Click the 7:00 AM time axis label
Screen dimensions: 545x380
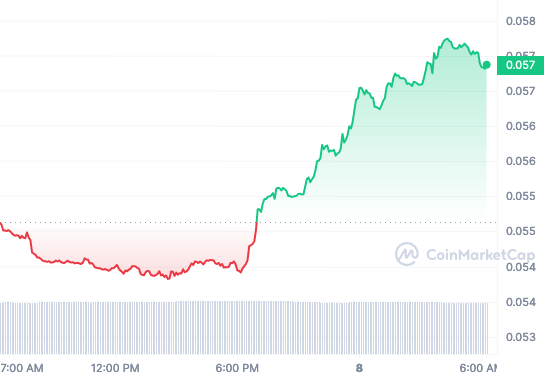point(22,368)
